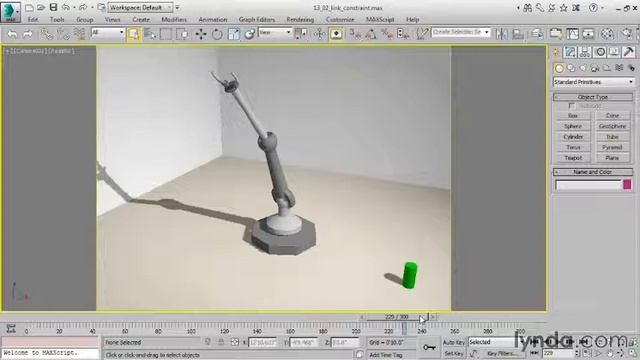Image resolution: width=640 pixels, height=360 pixels.
Task: Select the Bind to Space Warp tool
Action: (79, 34)
